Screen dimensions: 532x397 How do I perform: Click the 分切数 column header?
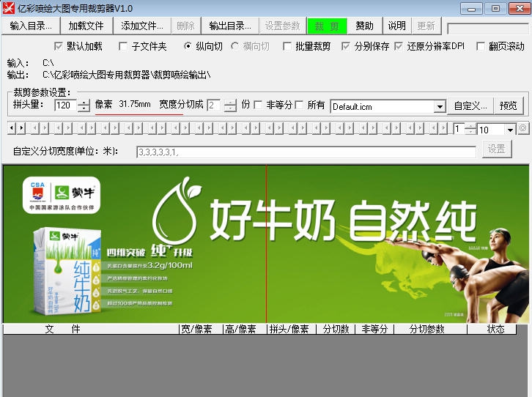(x=336, y=329)
